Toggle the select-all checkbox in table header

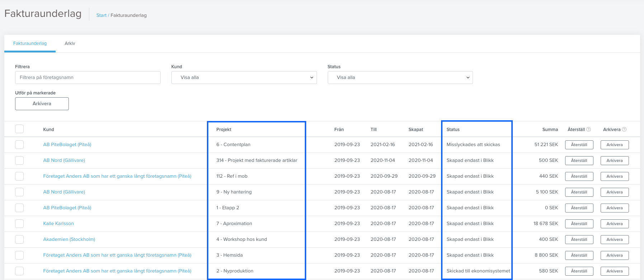(19, 129)
